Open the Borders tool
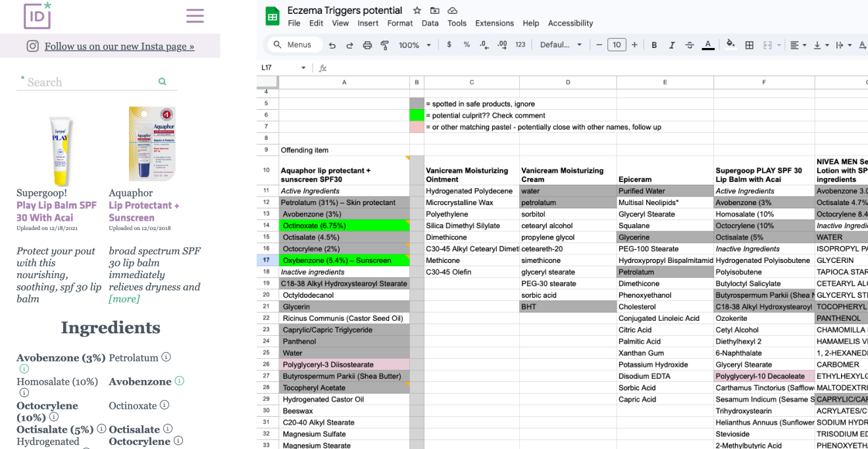 click(749, 45)
